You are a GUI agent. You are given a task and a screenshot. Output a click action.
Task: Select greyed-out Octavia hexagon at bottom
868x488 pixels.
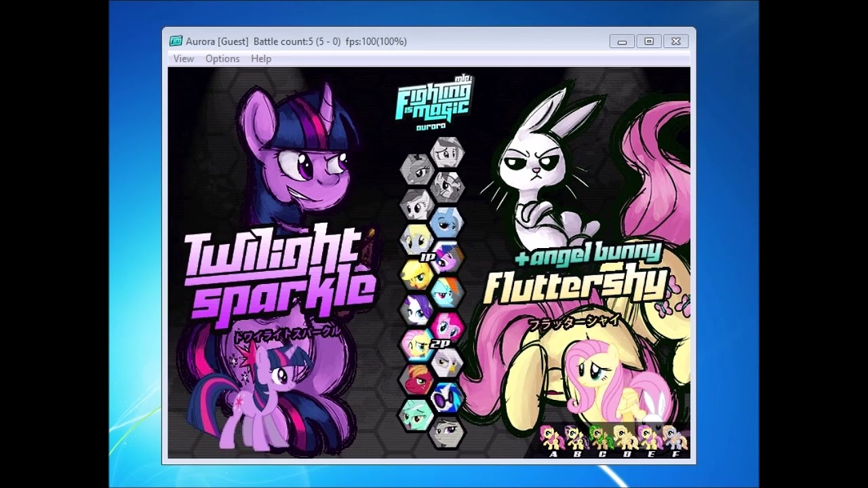point(448,433)
